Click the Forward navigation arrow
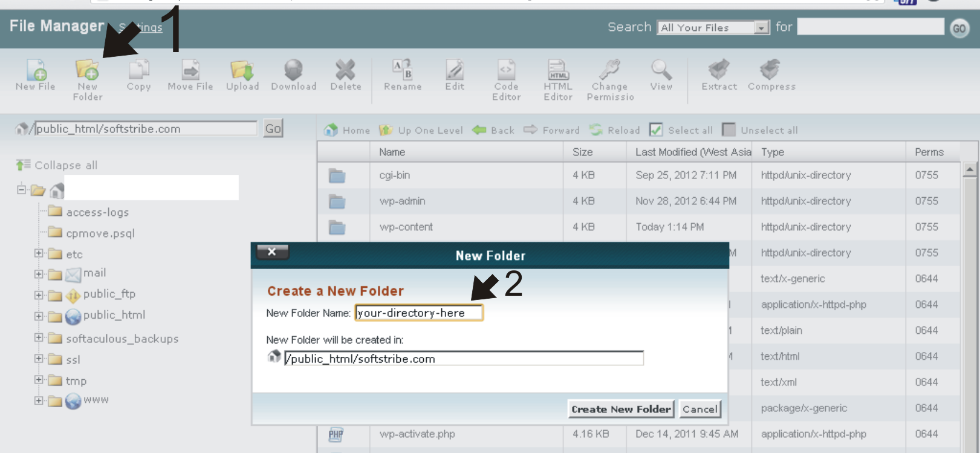Image resolution: width=980 pixels, height=453 pixels. click(x=551, y=130)
